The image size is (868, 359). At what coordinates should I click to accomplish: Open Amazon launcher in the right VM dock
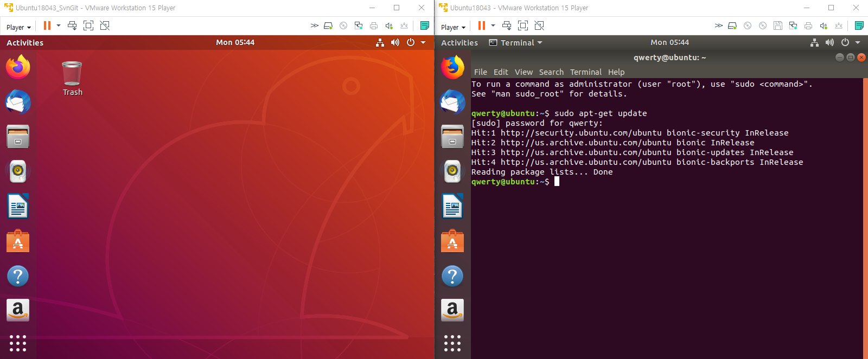click(x=453, y=310)
